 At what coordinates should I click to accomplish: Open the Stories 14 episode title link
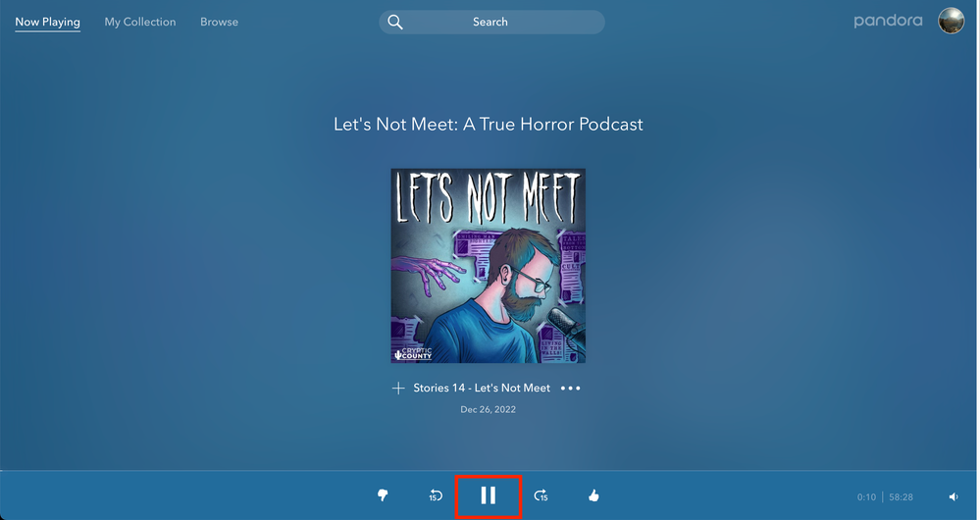482,389
